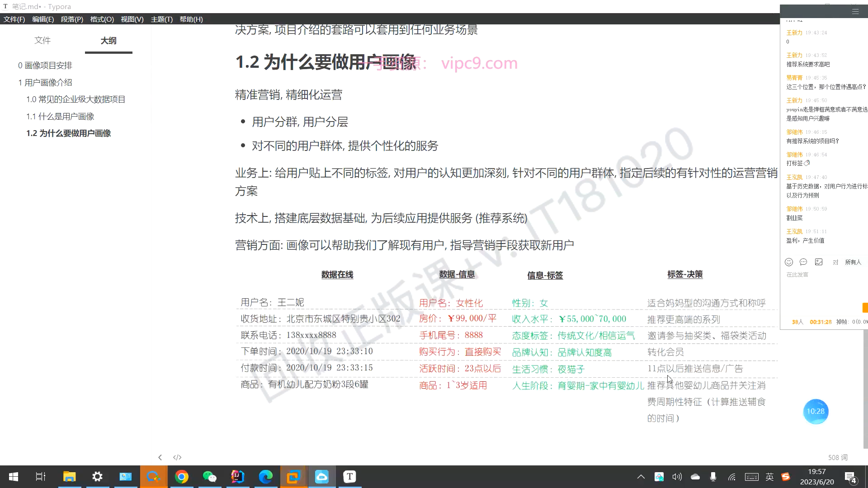Collapse sidebar with the left arrow icon
This screenshot has height=488, width=868.
pos(160,457)
